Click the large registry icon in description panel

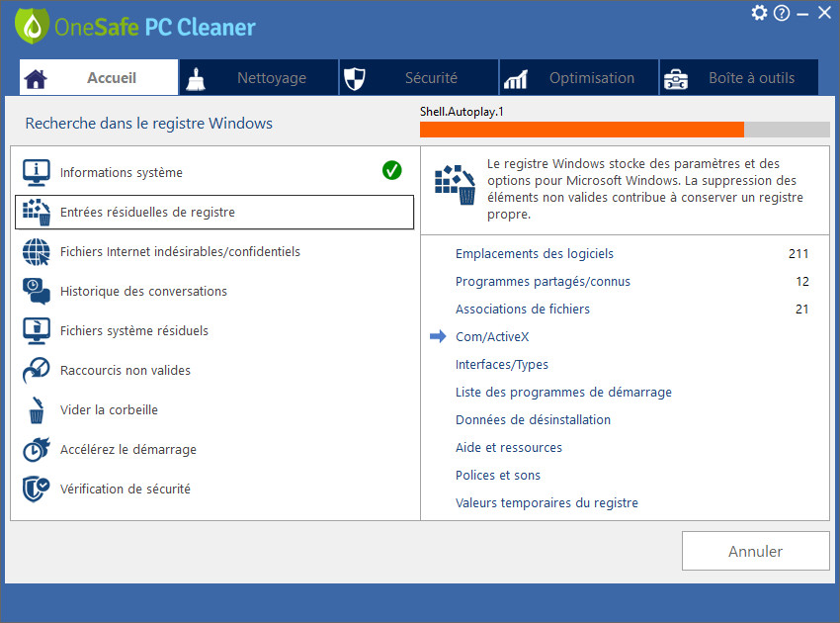455,185
